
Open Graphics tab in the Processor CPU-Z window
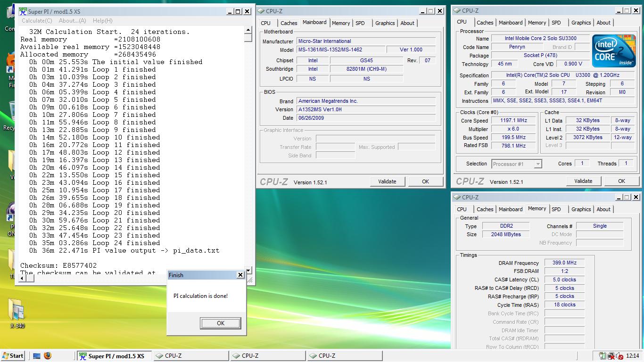tap(581, 23)
